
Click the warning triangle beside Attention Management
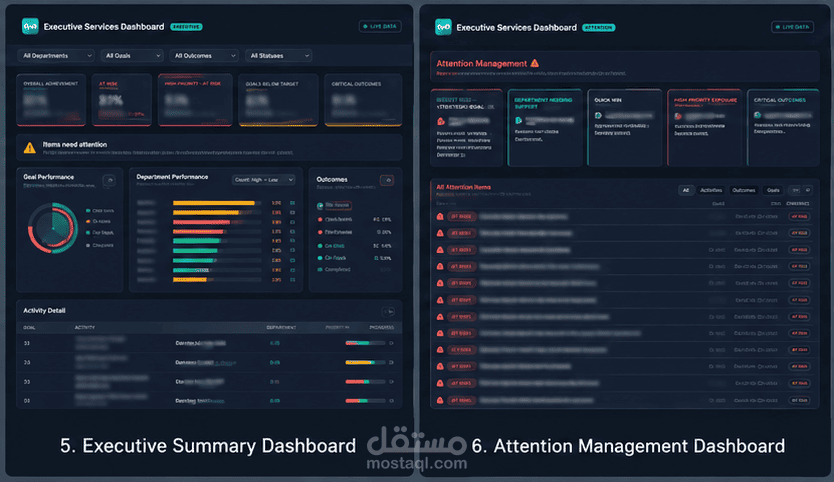pos(535,63)
